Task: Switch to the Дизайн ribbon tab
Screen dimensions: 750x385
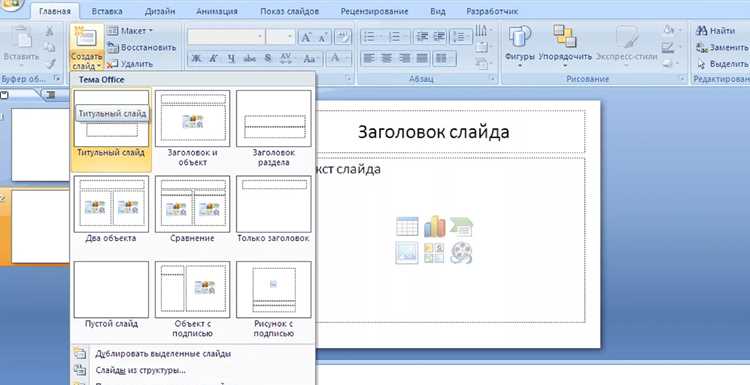Action: (x=160, y=11)
